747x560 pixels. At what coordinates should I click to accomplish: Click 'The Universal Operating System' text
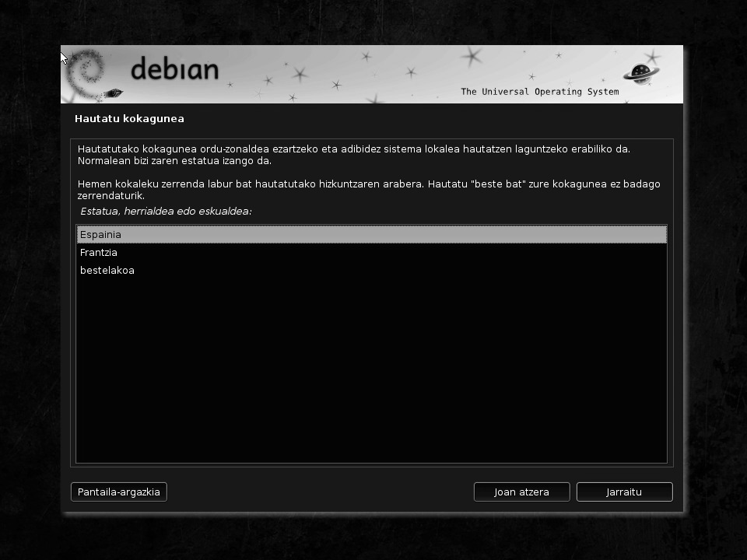540,92
